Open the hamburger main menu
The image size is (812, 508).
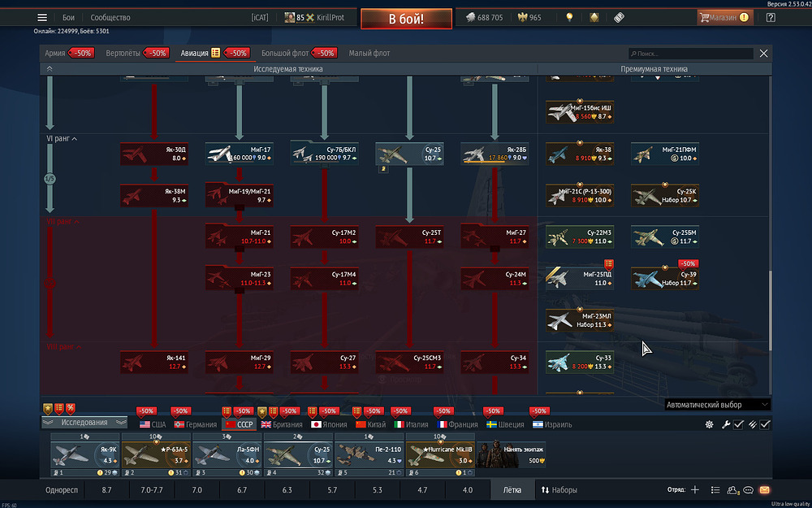[x=42, y=17]
